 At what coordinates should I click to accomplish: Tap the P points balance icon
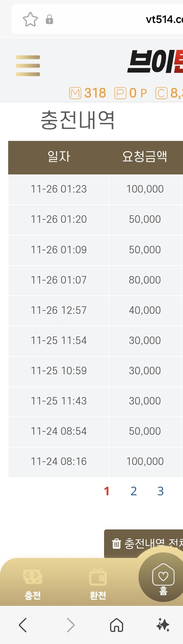click(120, 93)
